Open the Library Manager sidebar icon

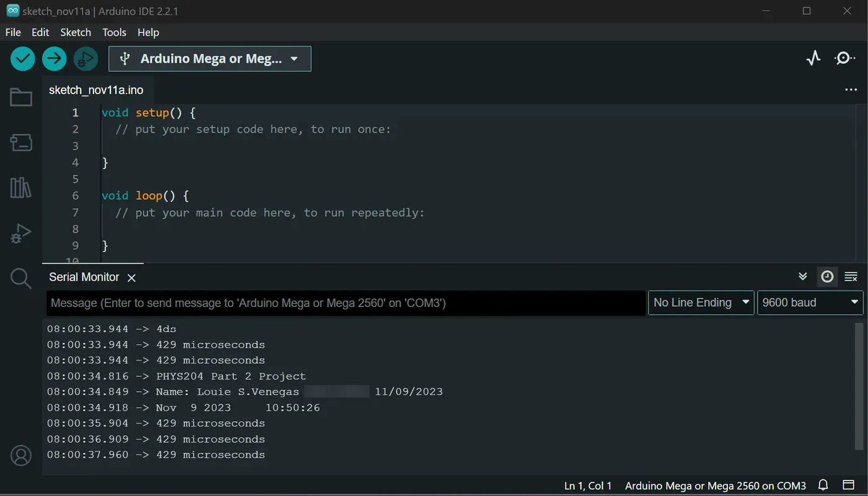click(x=21, y=188)
